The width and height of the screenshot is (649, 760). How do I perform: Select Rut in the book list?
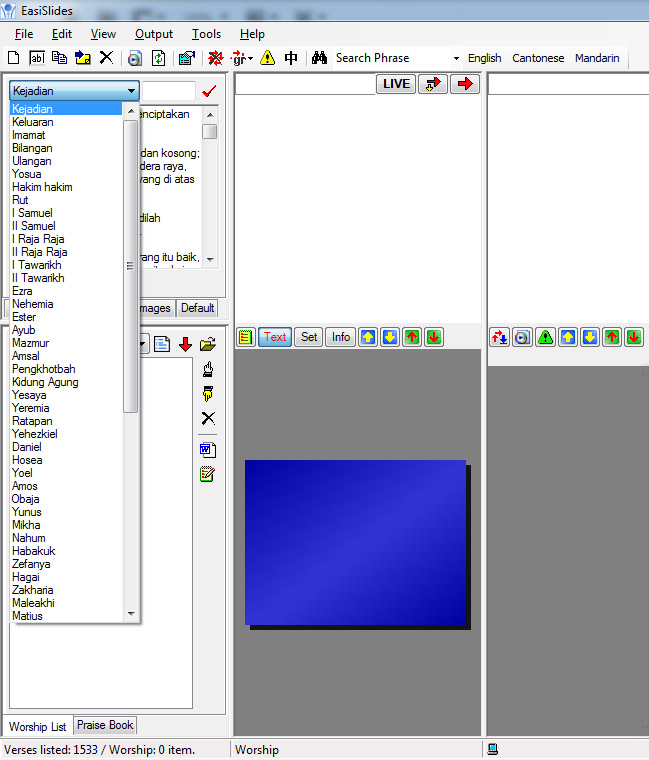coord(66,200)
